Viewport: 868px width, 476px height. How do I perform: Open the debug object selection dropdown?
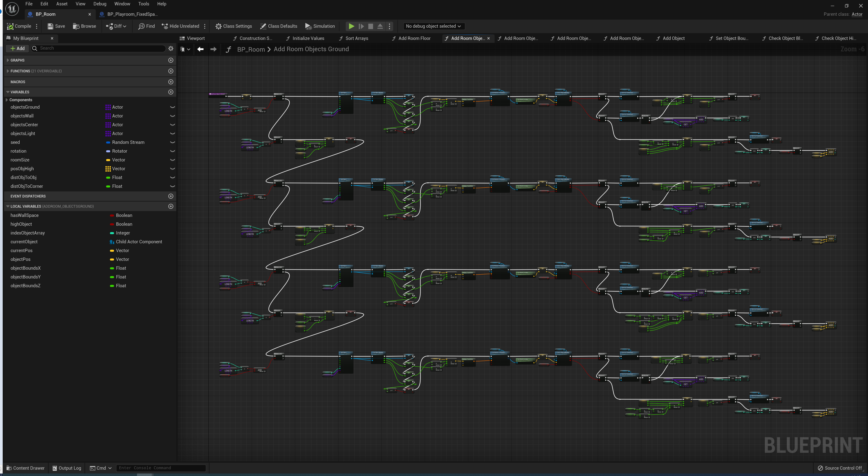coord(433,26)
